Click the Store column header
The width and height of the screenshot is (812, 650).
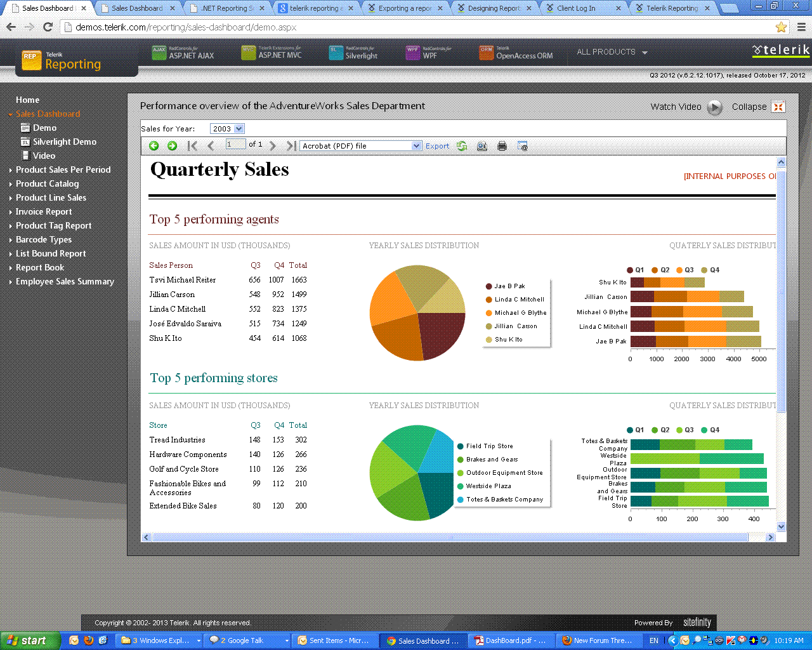click(x=159, y=425)
